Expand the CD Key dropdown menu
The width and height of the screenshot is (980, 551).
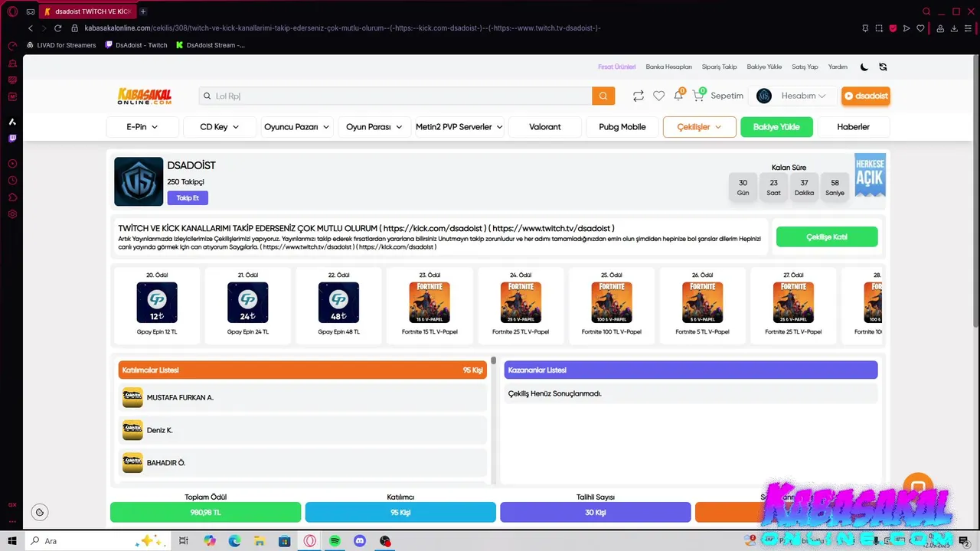(220, 127)
